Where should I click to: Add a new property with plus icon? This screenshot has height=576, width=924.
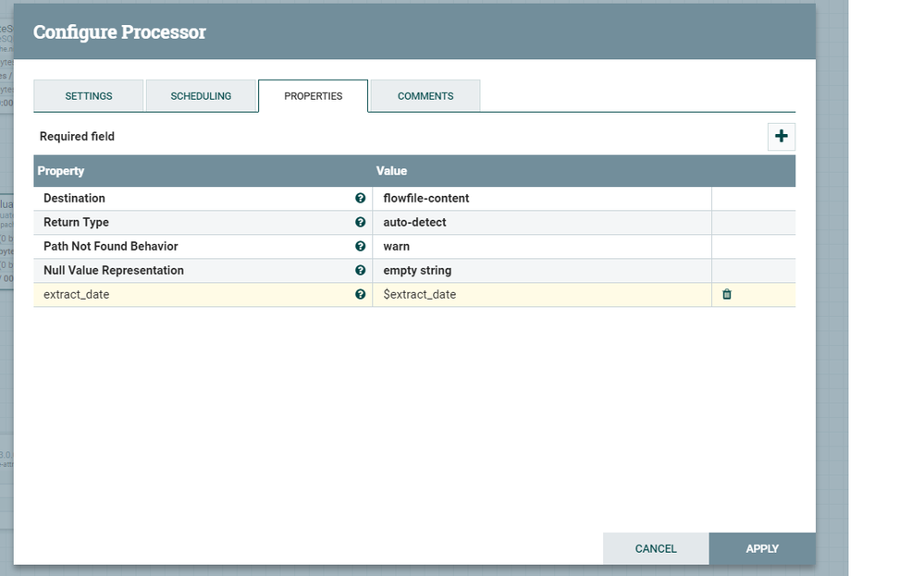pyautogui.click(x=781, y=137)
